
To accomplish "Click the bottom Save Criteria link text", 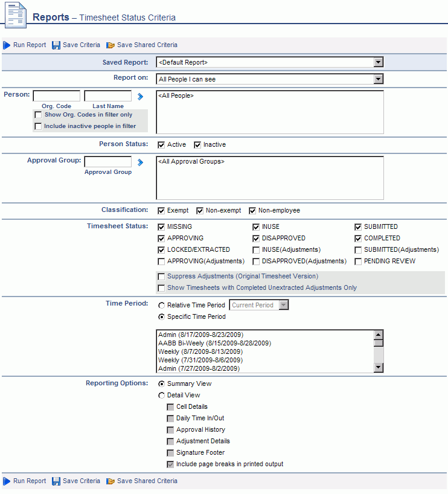I will 82,481.
